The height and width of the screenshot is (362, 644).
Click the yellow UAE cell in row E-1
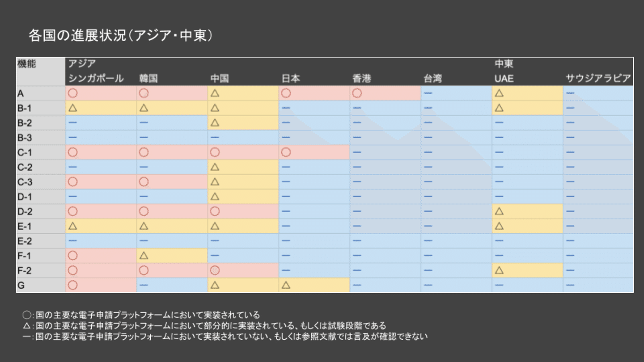(x=527, y=226)
